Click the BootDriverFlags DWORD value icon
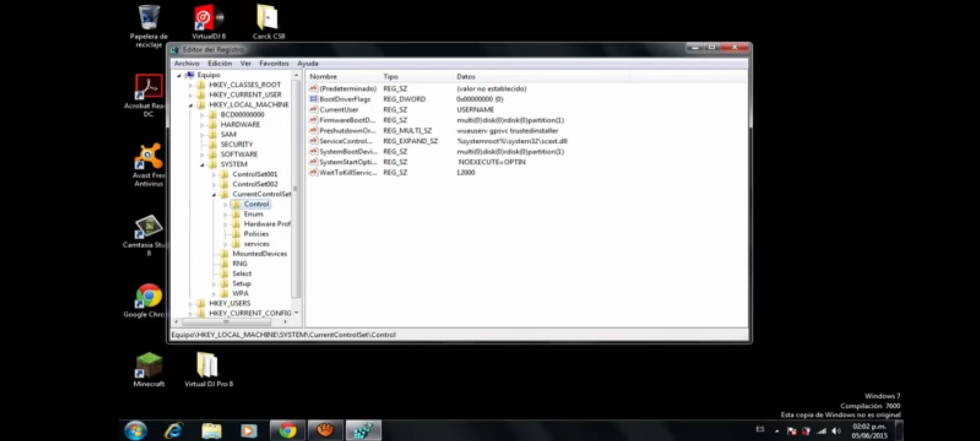Screen dimensions: 980x441 pos(314,99)
